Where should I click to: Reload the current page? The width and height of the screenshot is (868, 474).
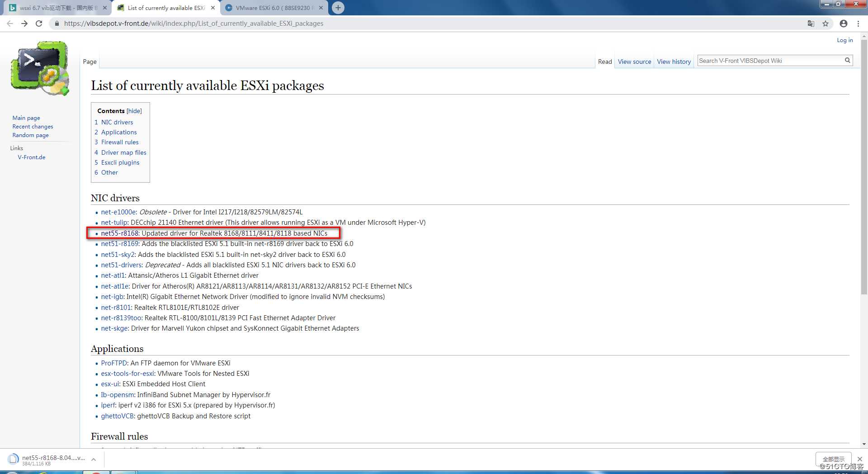click(x=39, y=24)
